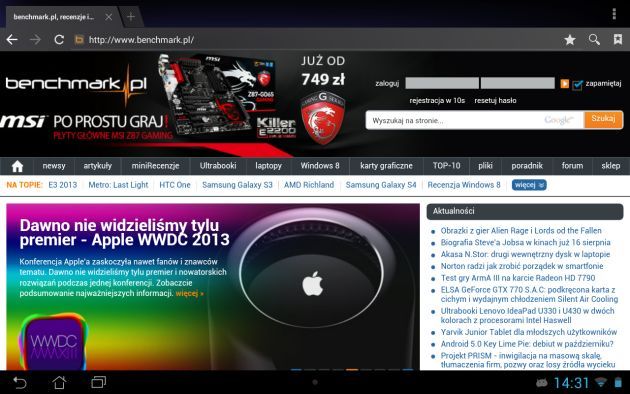Click the browser address bar URL
Image resolution: width=630 pixels, height=394 pixels.
click(x=141, y=40)
